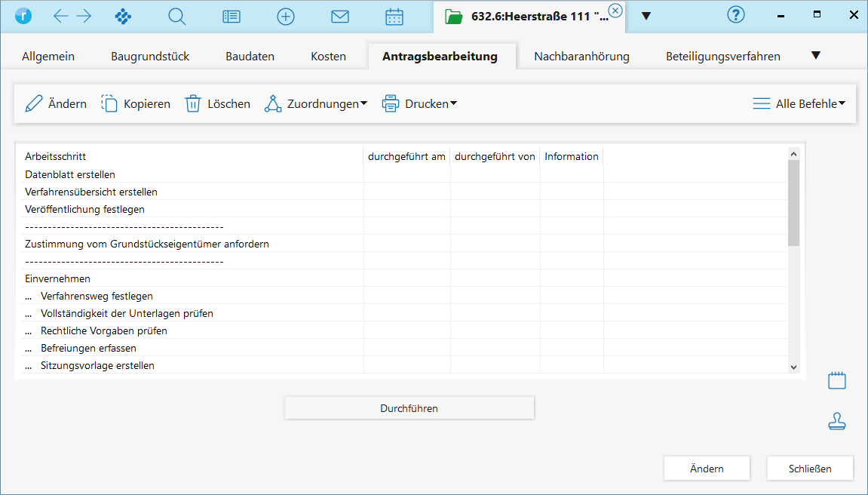This screenshot has width=868, height=495.
Task: Open the calendar icon in top bar
Action: point(394,16)
